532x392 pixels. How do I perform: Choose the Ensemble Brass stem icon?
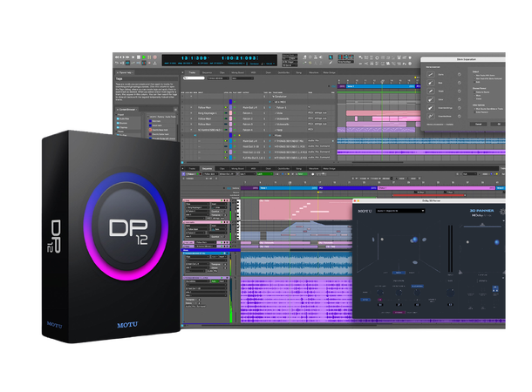pyautogui.click(x=431, y=116)
